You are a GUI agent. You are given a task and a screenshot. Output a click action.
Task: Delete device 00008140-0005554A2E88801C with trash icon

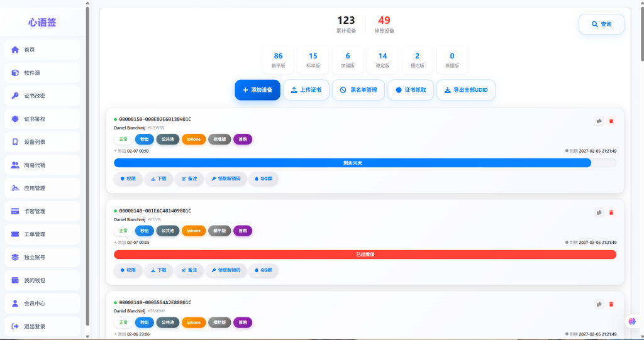click(611, 304)
